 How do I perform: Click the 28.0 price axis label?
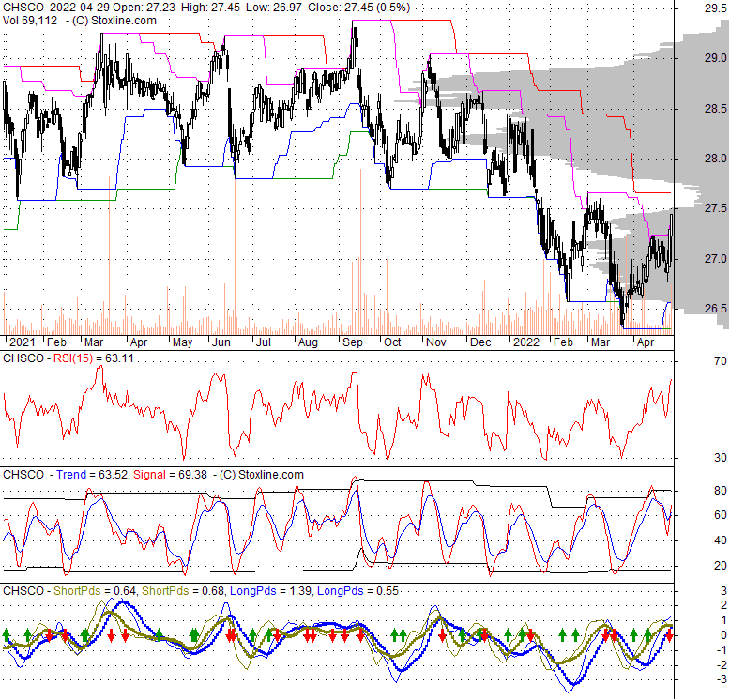coord(715,159)
